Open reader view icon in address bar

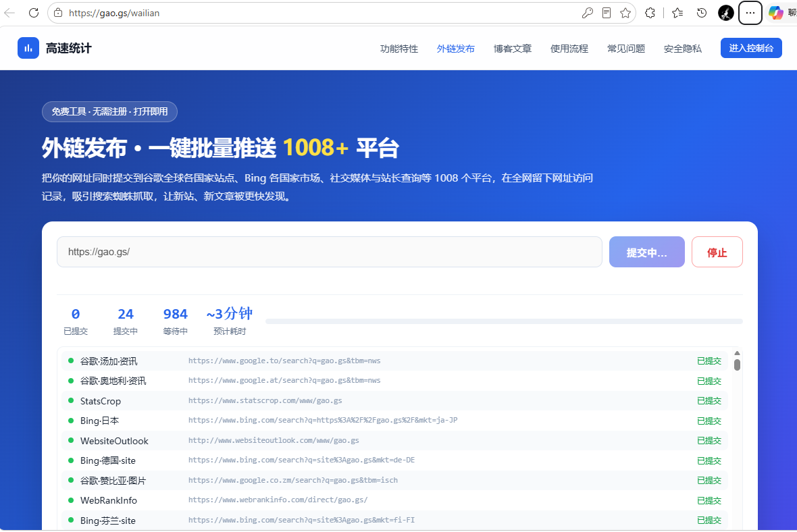(x=607, y=13)
